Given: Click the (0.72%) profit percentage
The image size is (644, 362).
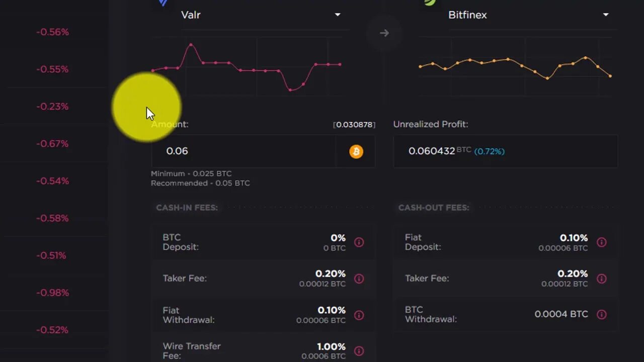Looking at the screenshot, I should [x=490, y=151].
